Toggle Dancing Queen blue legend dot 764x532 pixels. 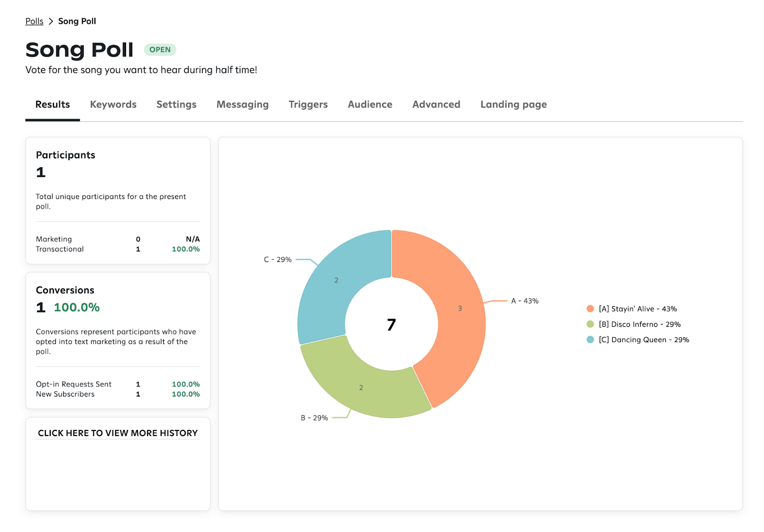click(590, 340)
